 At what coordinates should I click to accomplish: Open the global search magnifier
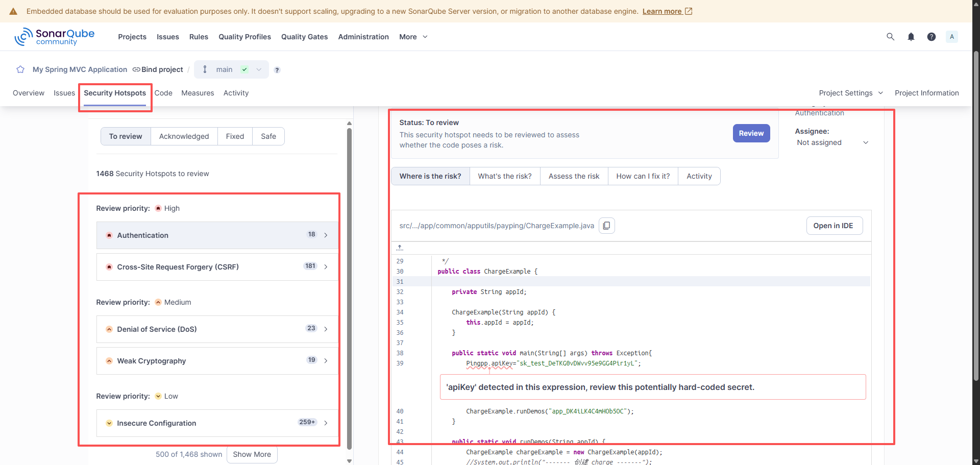pyautogui.click(x=890, y=36)
